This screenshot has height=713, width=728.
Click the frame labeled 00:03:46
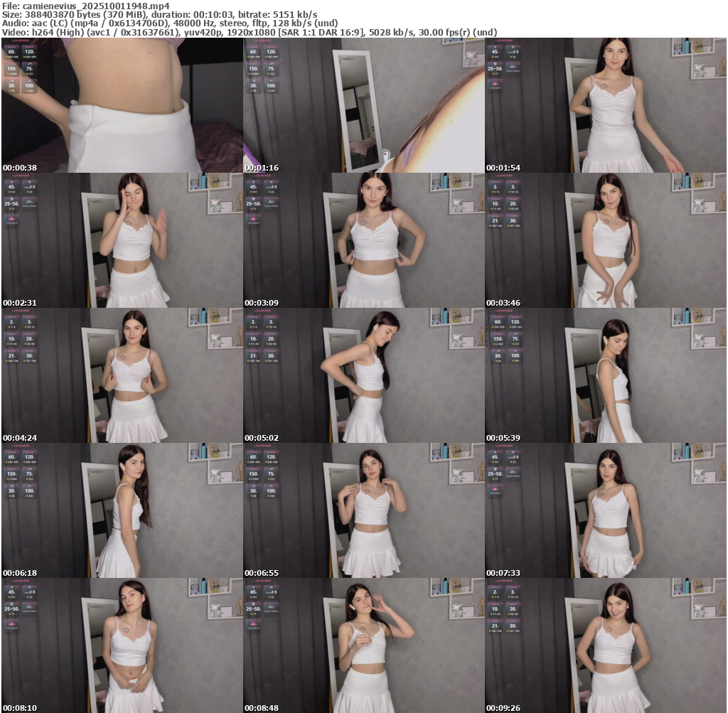point(605,240)
